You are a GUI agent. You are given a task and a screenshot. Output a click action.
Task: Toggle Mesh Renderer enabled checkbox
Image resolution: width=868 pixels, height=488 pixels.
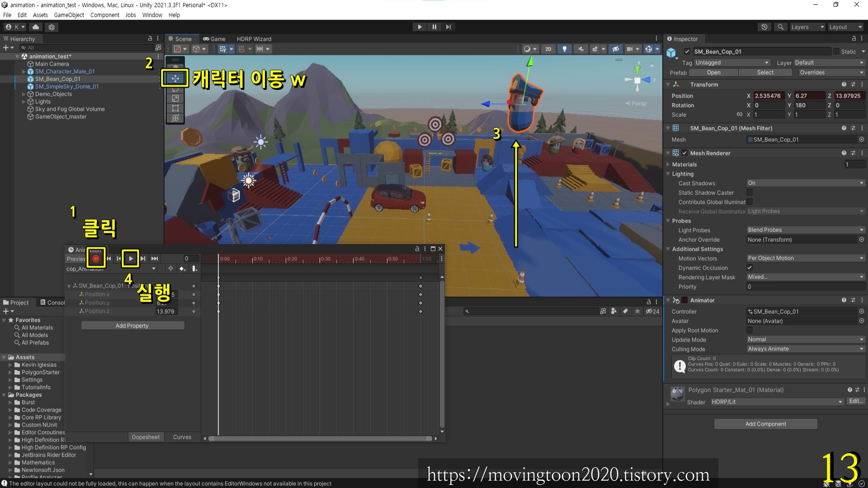pos(684,153)
